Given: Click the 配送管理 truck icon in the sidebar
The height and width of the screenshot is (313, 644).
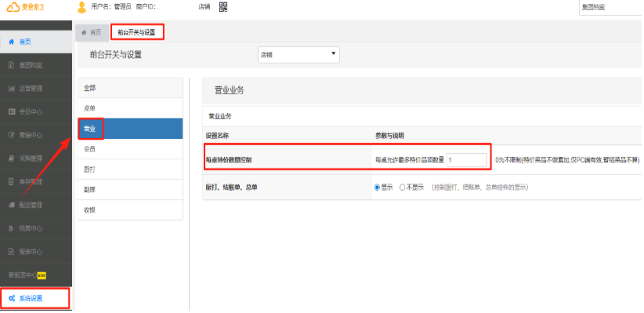Looking at the screenshot, I should click(12, 205).
